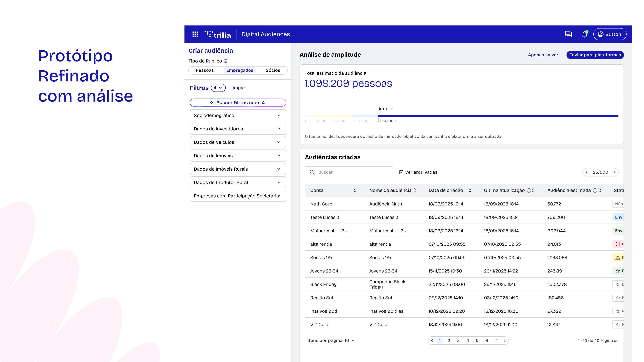Sort by Data de criação column
Viewport: 644px width, 362px height.
pyautogui.click(x=470, y=190)
